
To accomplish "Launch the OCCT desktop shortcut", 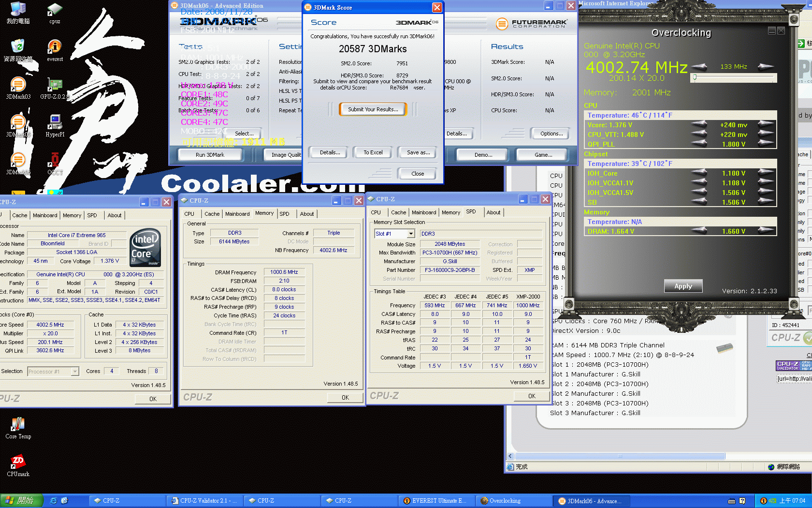I will coord(55,164).
